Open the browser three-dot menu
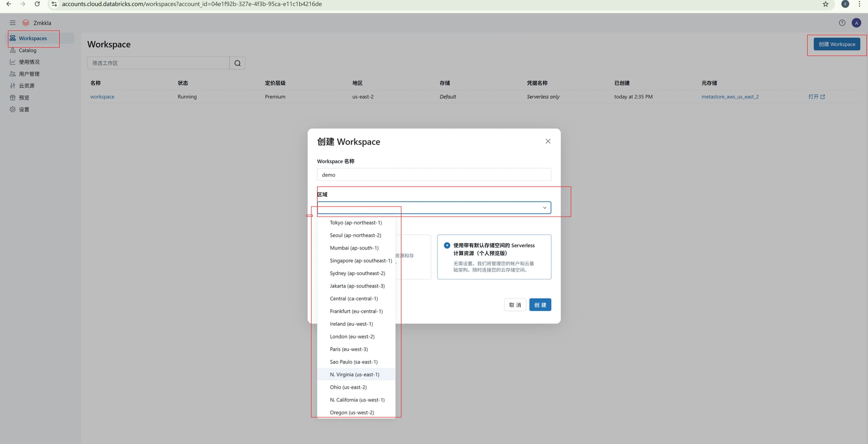Screen dimensions: 868x444 point(859,4)
